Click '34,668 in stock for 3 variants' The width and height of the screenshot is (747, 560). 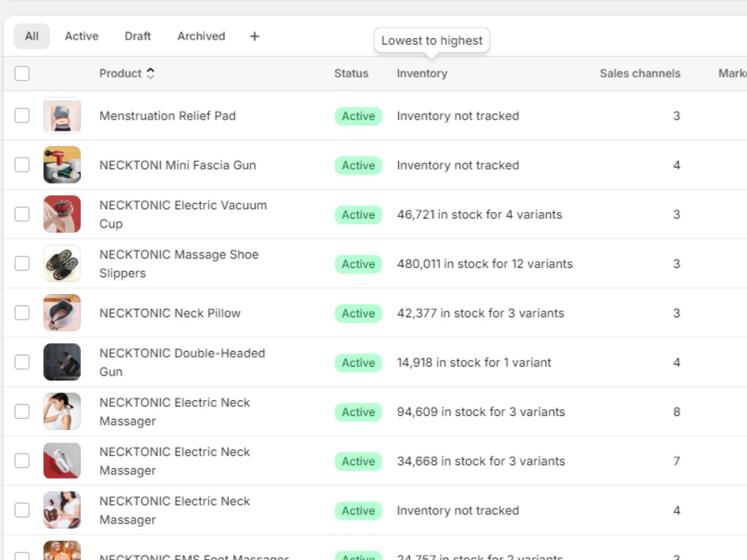(x=481, y=461)
